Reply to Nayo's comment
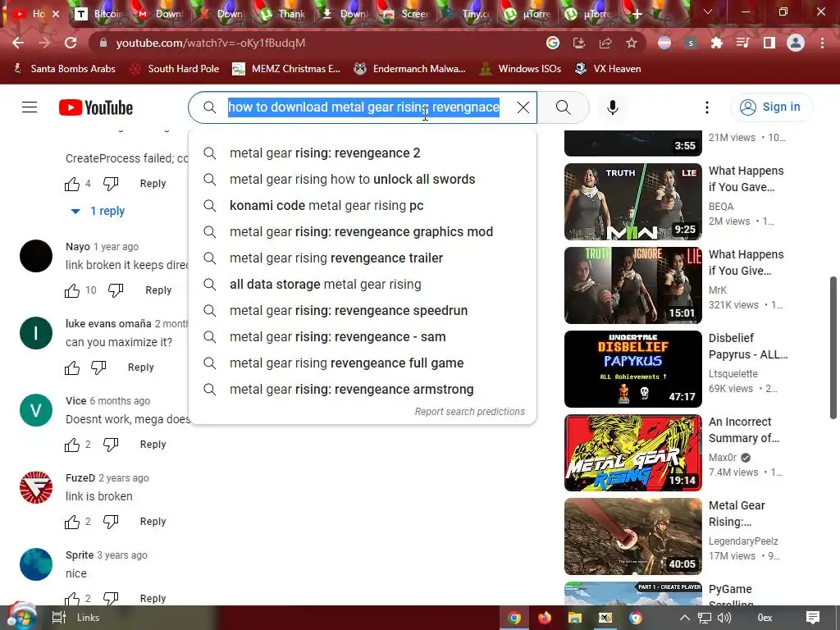 pos(158,290)
